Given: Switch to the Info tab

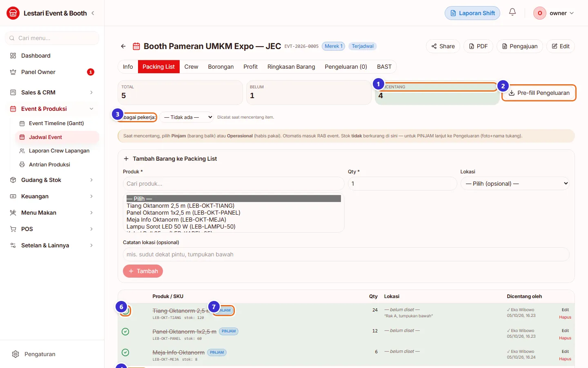Looking at the screenshot, I should pos(128,67).
